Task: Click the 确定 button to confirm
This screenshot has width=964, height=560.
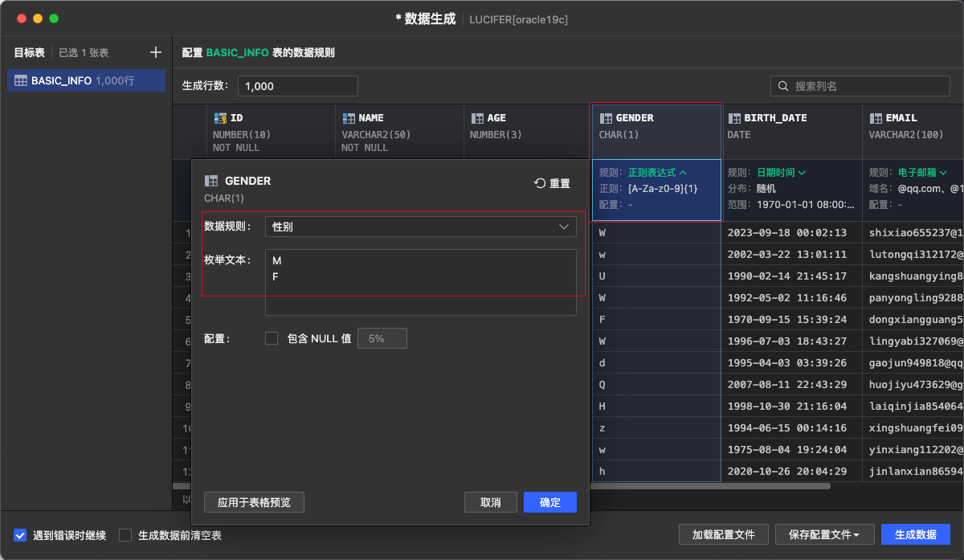Action: click(549, 501)
